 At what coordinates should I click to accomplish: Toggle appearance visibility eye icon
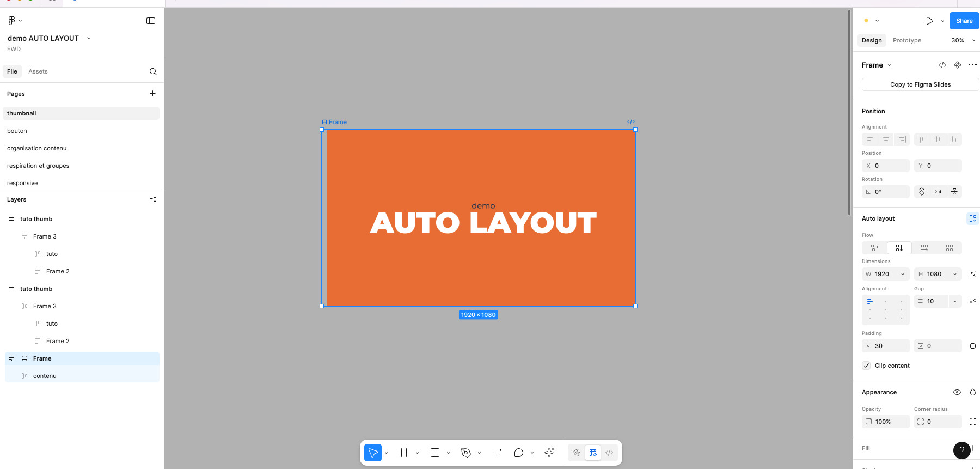click(x=957, y=392)
